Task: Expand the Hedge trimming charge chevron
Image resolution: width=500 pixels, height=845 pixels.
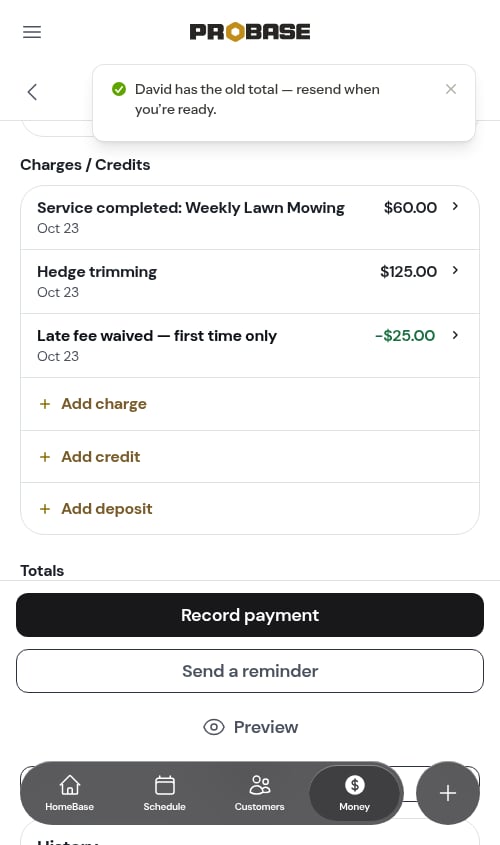Action: coord(455,271)
